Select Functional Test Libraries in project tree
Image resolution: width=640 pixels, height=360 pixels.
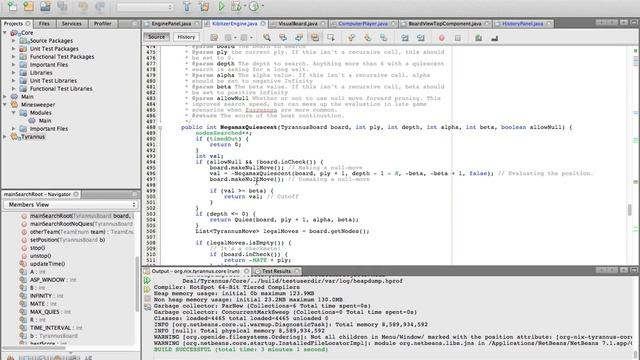(61, 89)
